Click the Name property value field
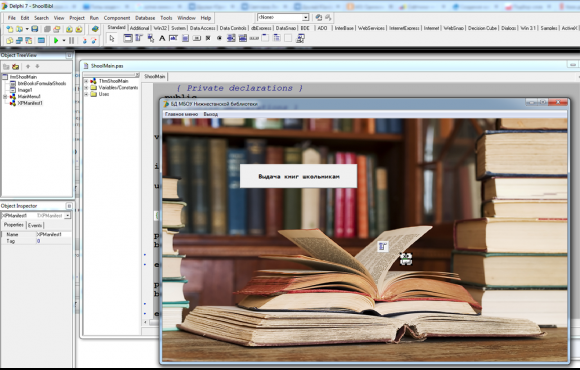 tap(54, 234)
